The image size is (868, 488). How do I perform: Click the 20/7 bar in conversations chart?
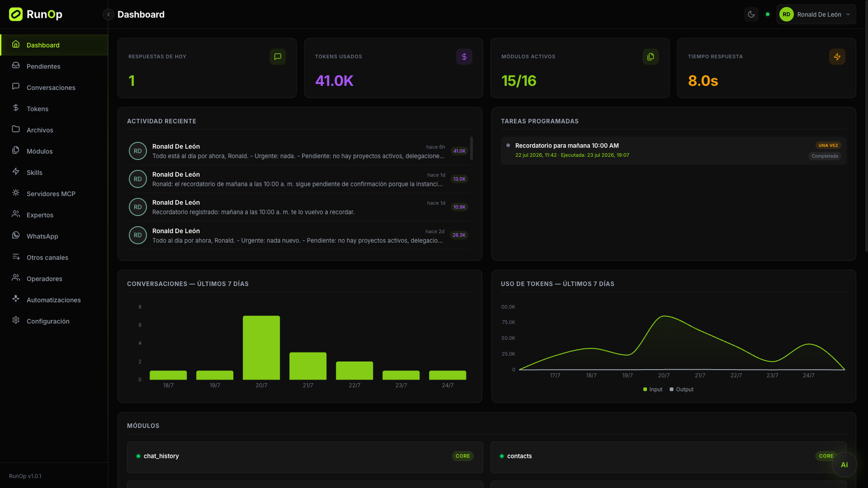point(261,348)
